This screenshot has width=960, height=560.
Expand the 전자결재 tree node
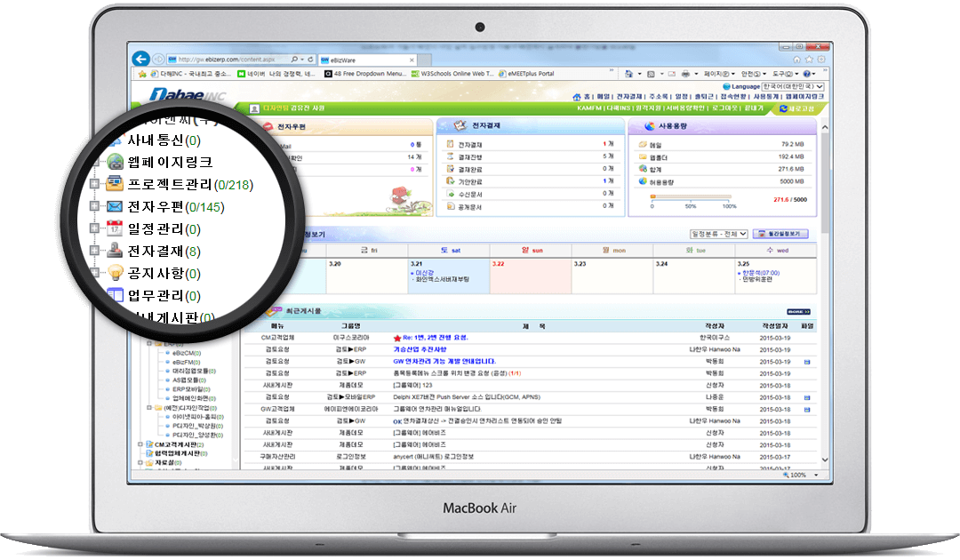point(94,252)
